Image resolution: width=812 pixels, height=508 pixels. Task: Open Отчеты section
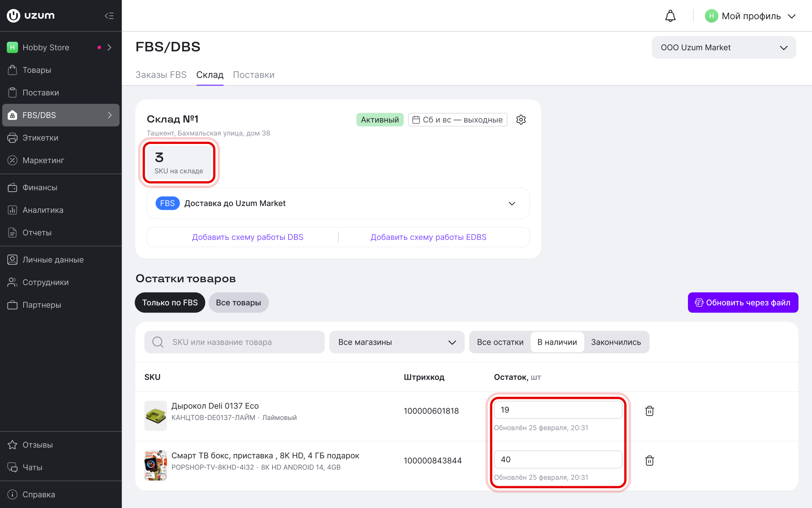point(61,232)
